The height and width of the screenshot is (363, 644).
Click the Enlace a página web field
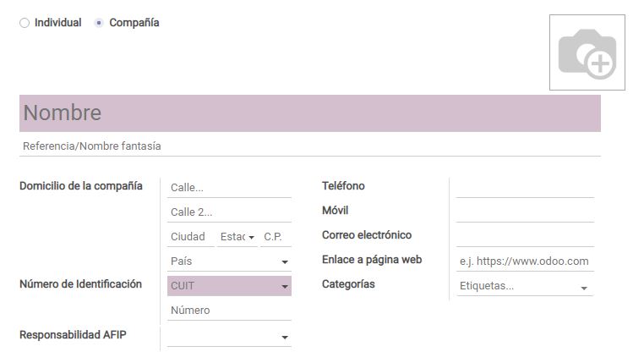(x=525, y=261)
